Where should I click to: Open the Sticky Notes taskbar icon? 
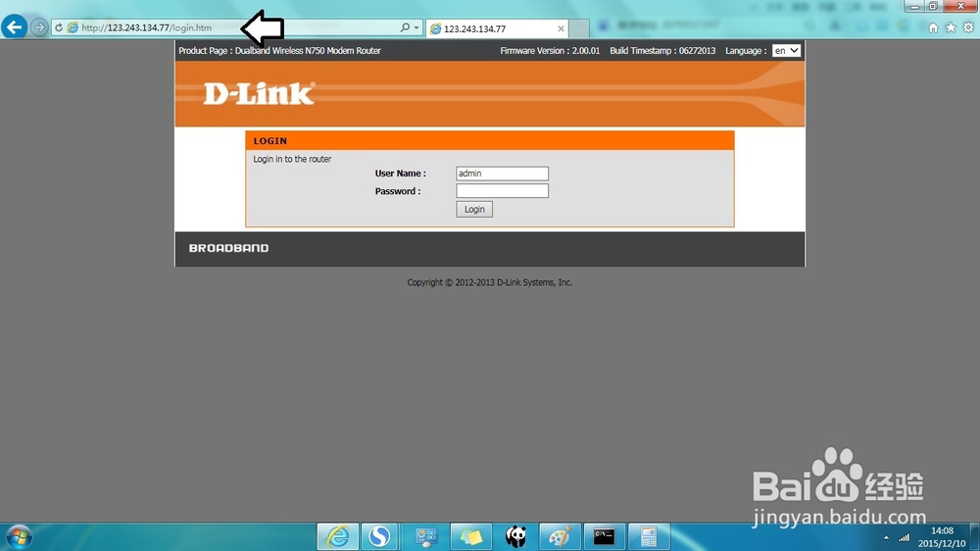pyautogui.click(x=470, y=536)
